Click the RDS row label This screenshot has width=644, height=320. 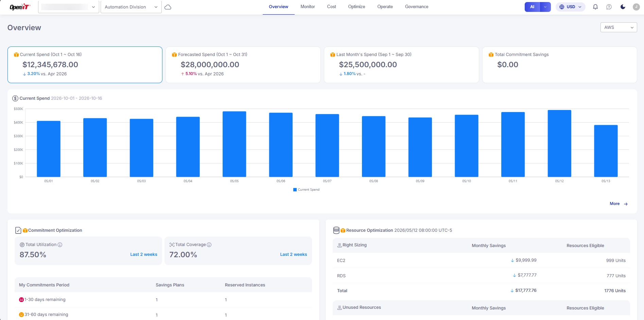click(341, 276)
